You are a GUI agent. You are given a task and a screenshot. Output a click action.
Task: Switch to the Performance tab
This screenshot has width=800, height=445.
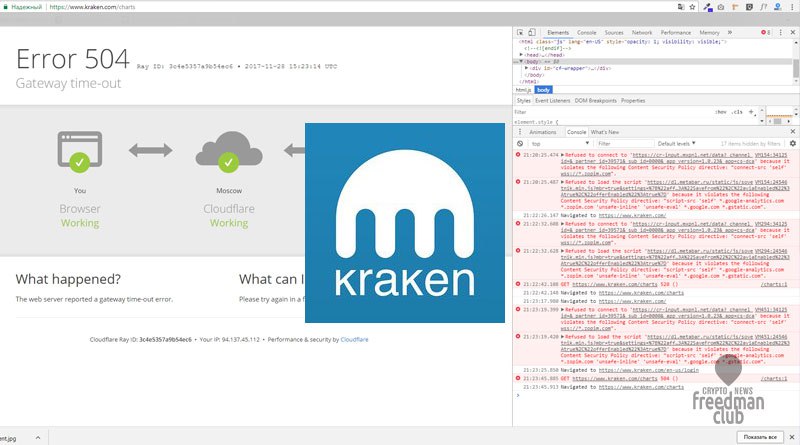click(676, 32)
